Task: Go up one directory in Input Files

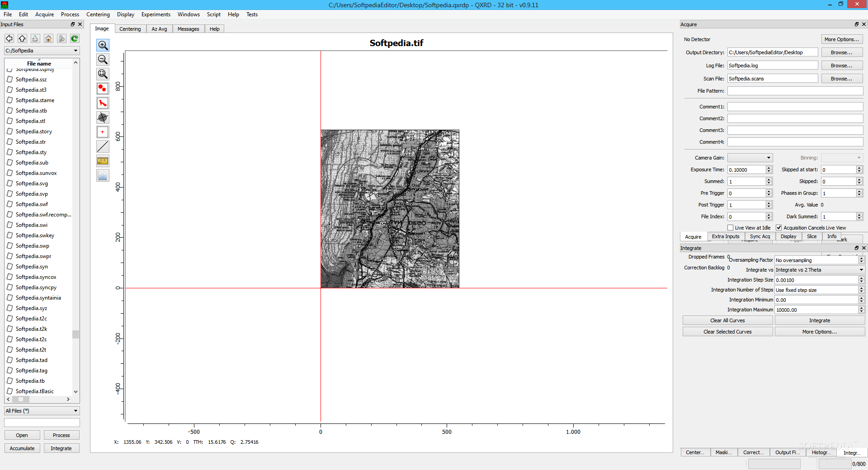Action: coord(22,38)
